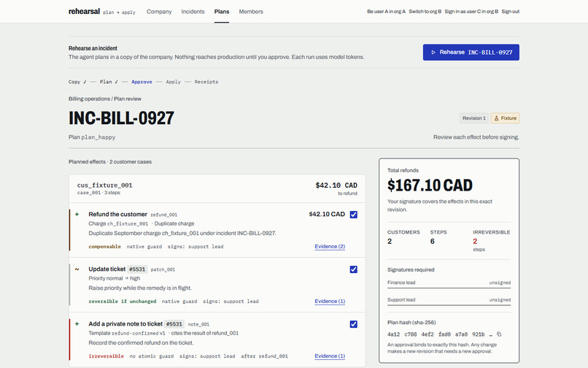
Task: Click the cus_fixture_001 customer header
Action: click(x=217, y=188)
